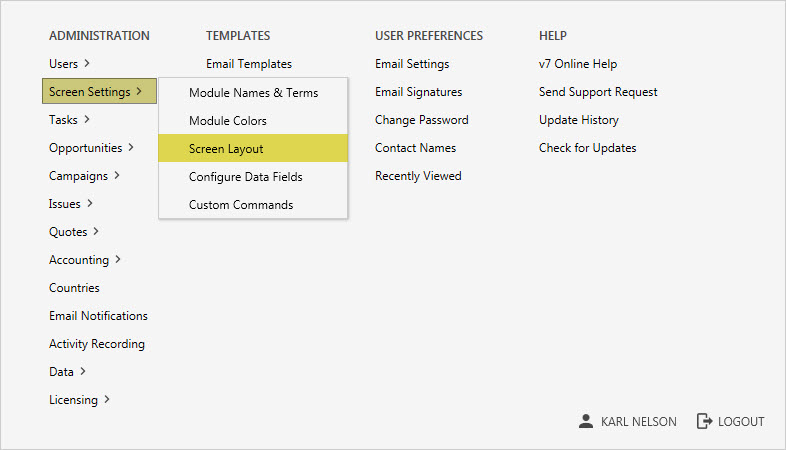Expand the Users submenu arrow
Screen dimensions: 786x450
click(x=87, y=64)
